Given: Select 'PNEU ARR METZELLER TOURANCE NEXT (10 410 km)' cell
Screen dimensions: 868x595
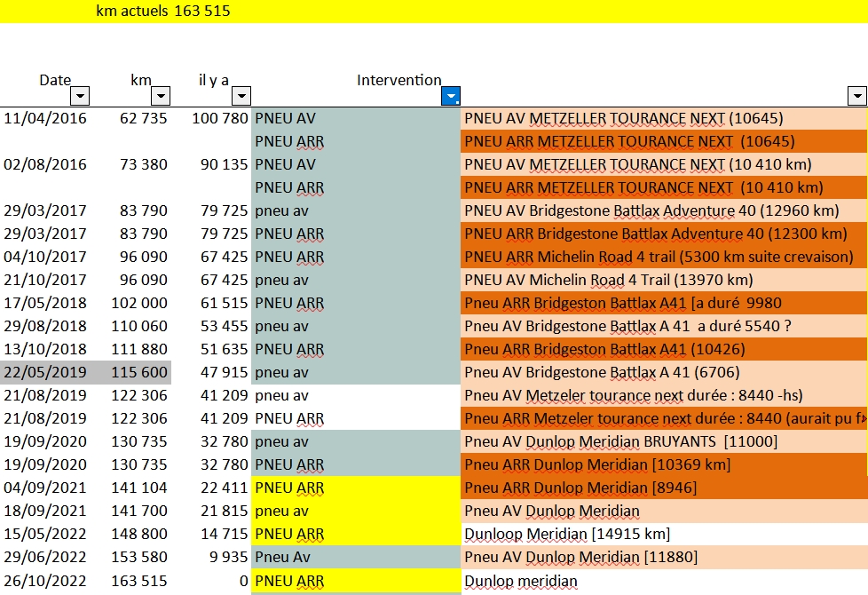Looking at the screenshot, I should click(663, 187).
